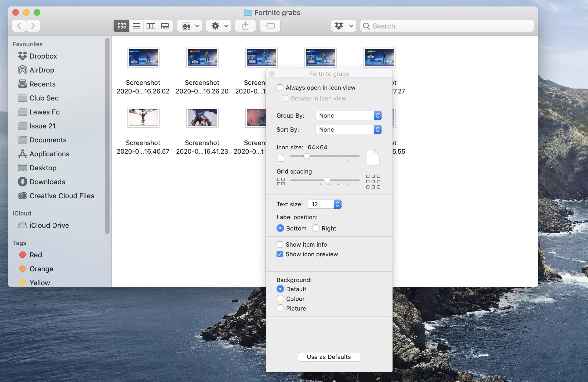Select Recents in the Favourites sidebar
Viewport: 588px width, 382px height.
tap(42, 84)
